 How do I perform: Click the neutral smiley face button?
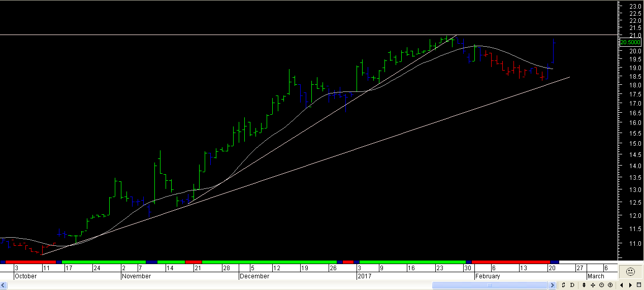[x=630, y=272]
